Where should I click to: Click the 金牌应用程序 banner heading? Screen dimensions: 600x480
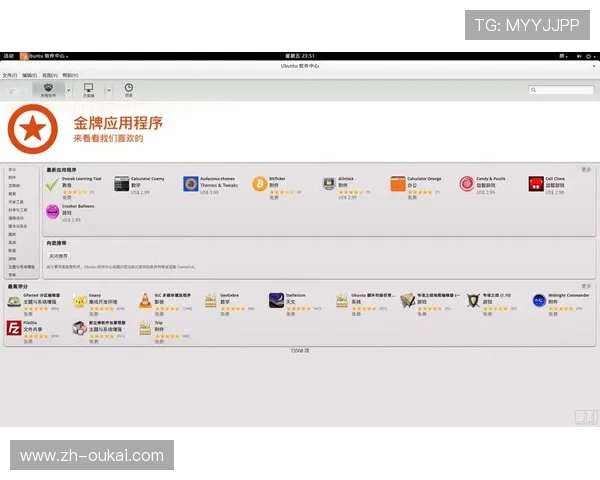click(118, 123)
